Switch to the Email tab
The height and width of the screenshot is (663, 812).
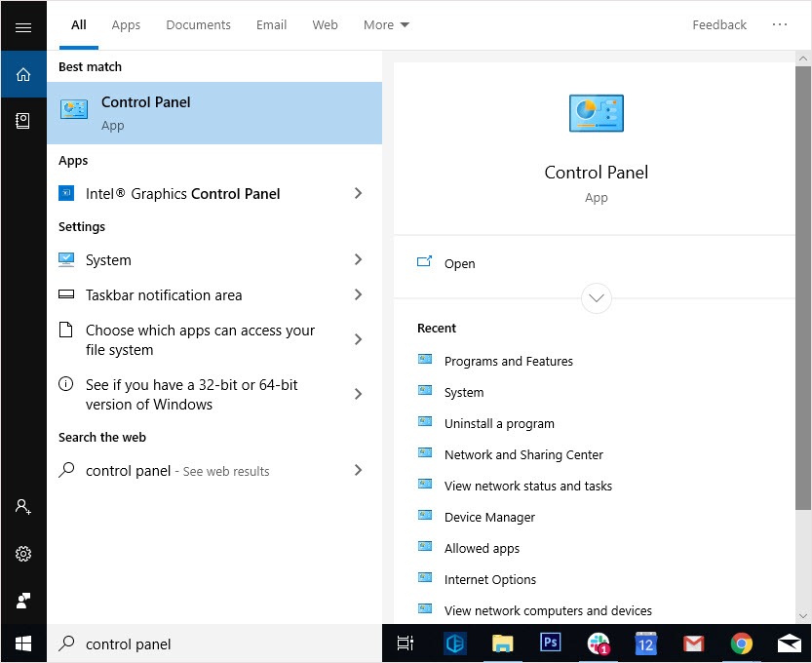(x=271, y=25)
